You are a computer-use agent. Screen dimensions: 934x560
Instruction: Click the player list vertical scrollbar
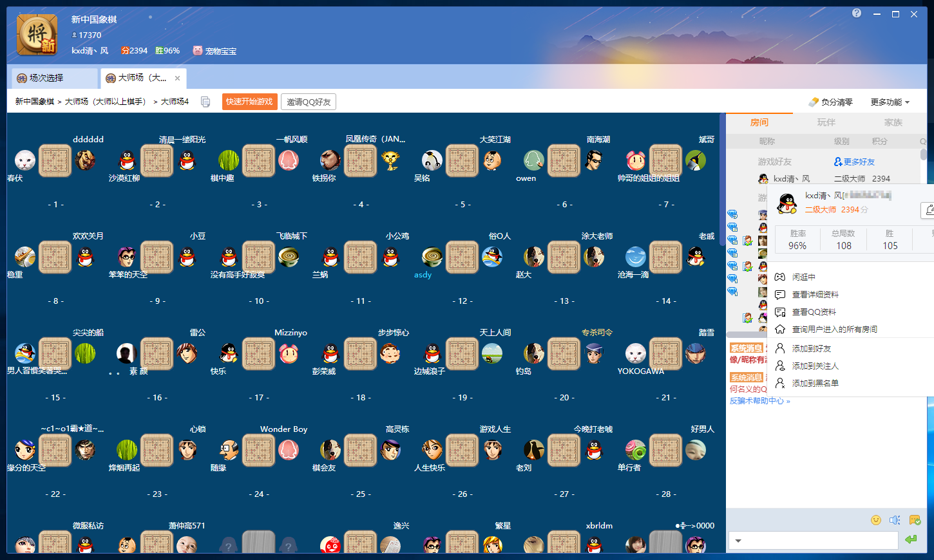click(923, 154)
